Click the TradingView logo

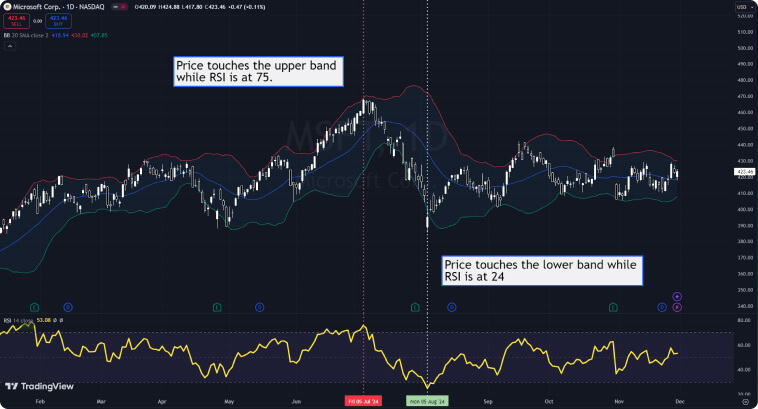pyautogui.click(x=39, y=386)
